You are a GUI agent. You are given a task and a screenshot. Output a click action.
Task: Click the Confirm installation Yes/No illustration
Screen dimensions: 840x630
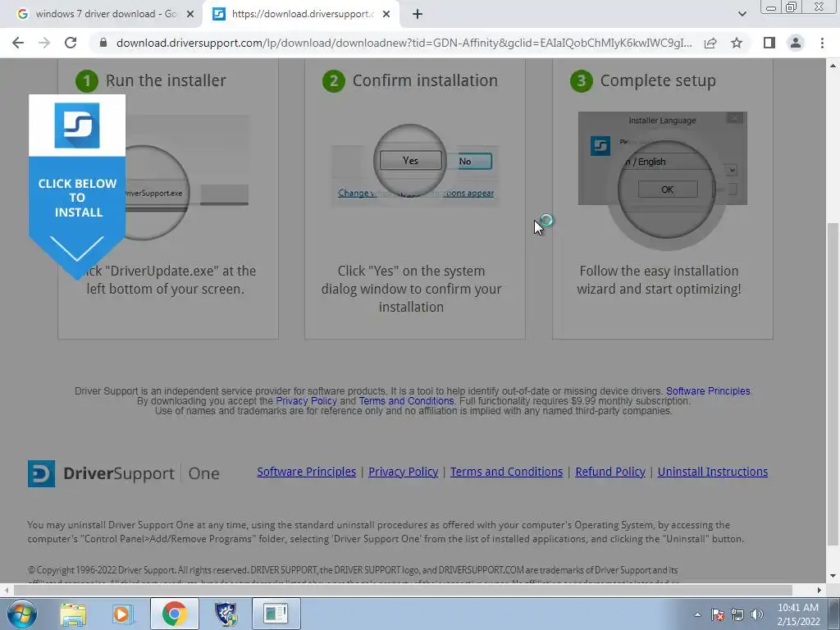click(415, 166)
